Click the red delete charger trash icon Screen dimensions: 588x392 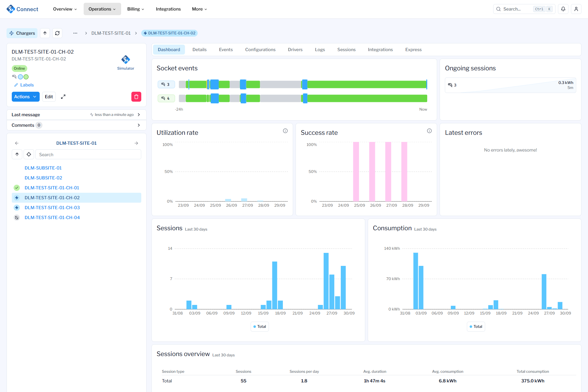coord(136,97)
